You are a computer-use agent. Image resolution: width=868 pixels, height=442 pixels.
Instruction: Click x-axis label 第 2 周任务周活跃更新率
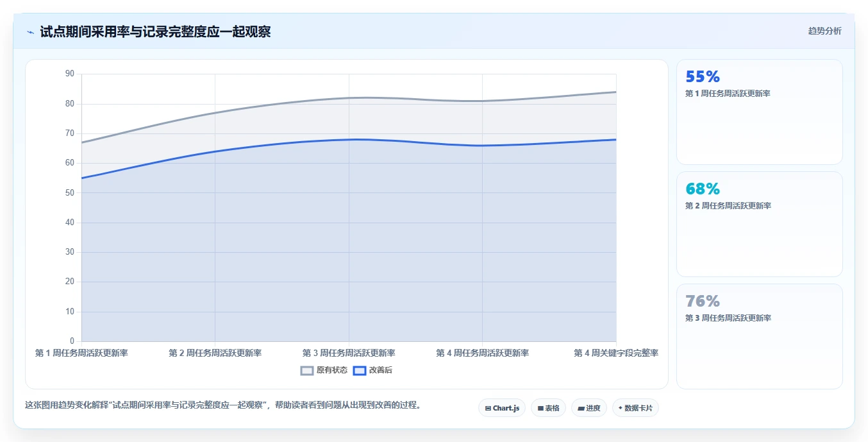click(x=215, y=353)
